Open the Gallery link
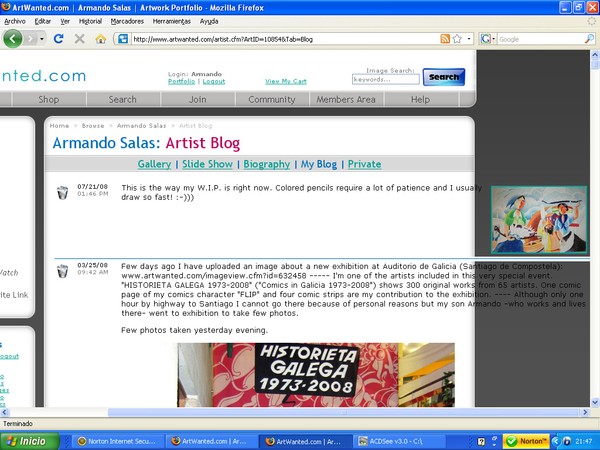The width and height of the screenshot is (600, 450). click(x=154, y=164)
